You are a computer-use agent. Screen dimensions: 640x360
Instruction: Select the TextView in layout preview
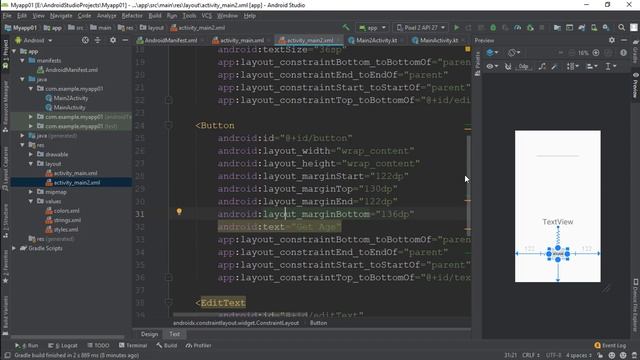558,222
